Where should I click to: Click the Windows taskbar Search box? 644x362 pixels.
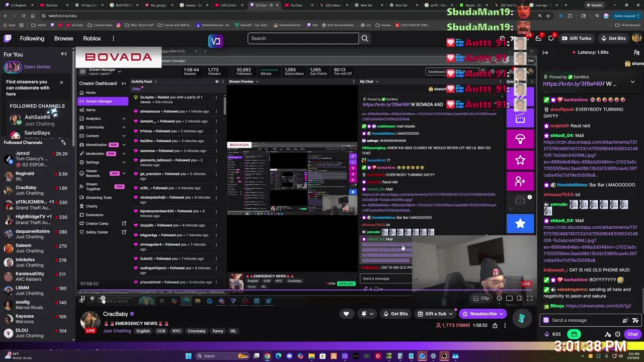click(223, 356)
